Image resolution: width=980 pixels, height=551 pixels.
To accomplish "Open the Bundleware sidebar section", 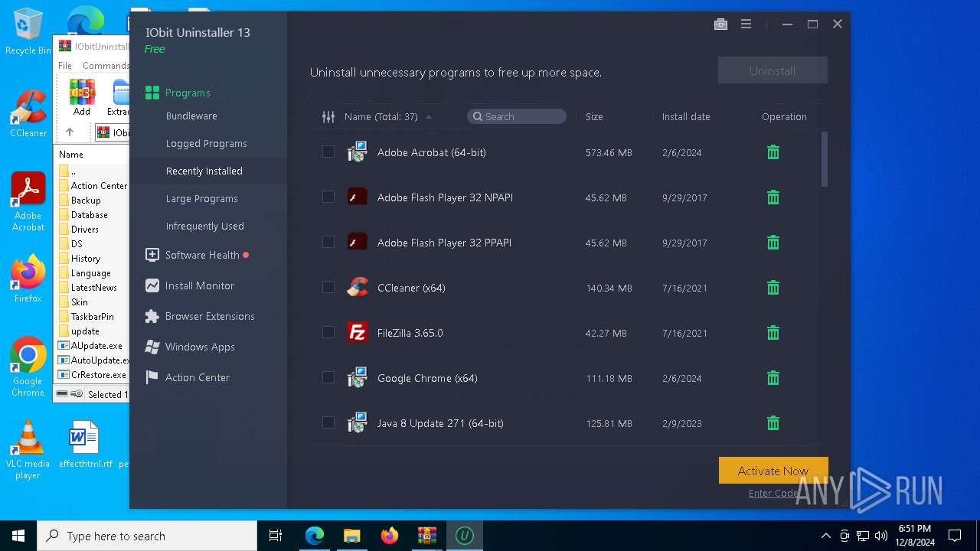I will pos(191,116).
